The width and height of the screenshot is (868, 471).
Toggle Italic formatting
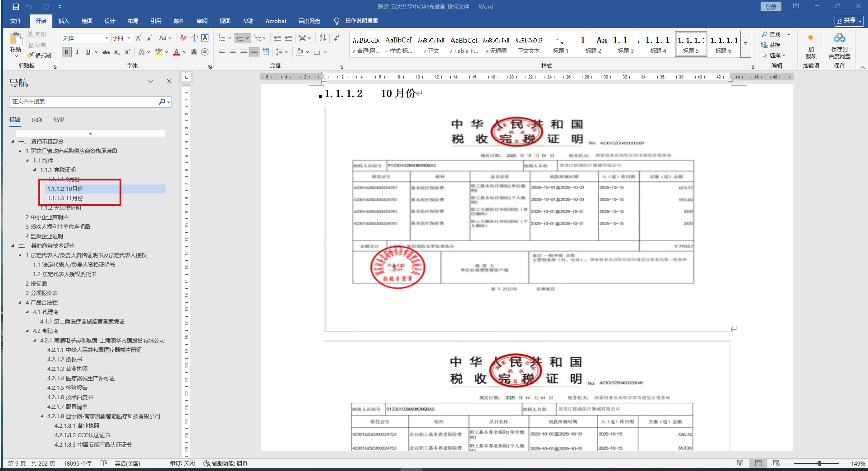point(77,52)
